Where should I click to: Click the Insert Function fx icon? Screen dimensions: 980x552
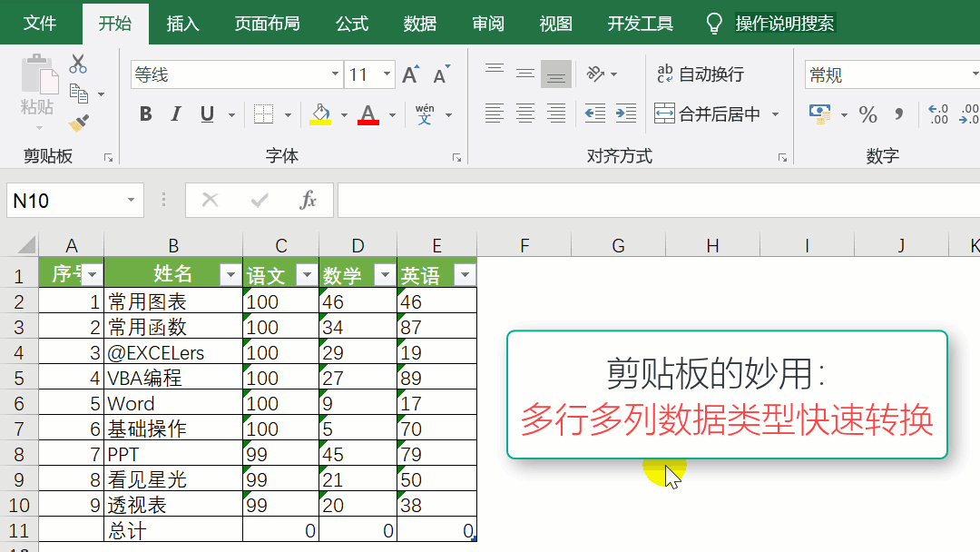click(309, 201)
